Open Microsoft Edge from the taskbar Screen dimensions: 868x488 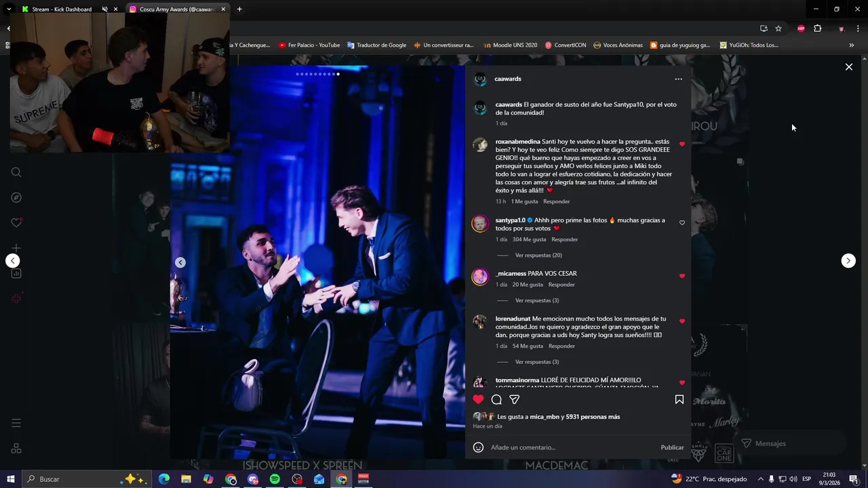coord(164,479)
